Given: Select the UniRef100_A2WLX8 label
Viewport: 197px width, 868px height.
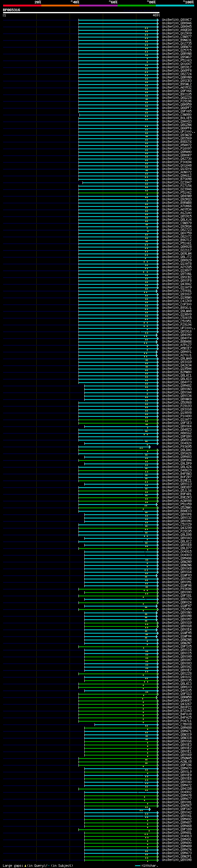Looking at the screenshot, I should pyautogui.click(x=176, y=761).
